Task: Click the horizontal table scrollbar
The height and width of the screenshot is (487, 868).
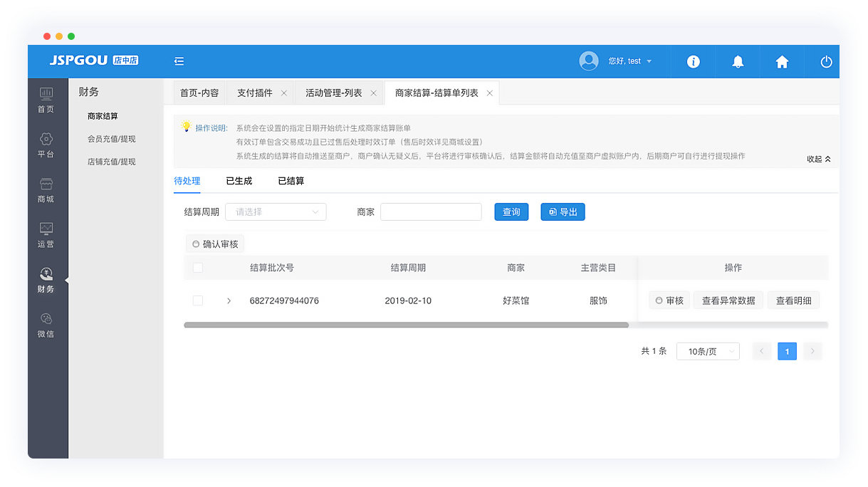Action: pos(406,325)
